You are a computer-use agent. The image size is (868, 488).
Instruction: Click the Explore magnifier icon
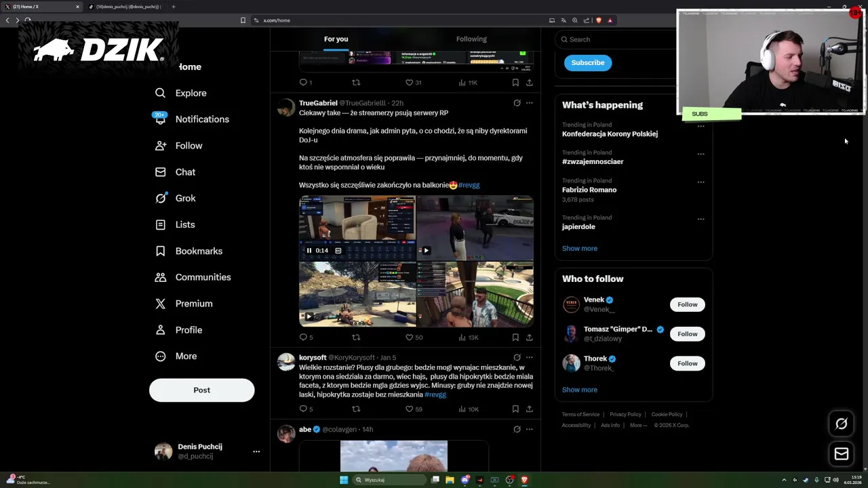pyautogui.click(x=160, y=93)
